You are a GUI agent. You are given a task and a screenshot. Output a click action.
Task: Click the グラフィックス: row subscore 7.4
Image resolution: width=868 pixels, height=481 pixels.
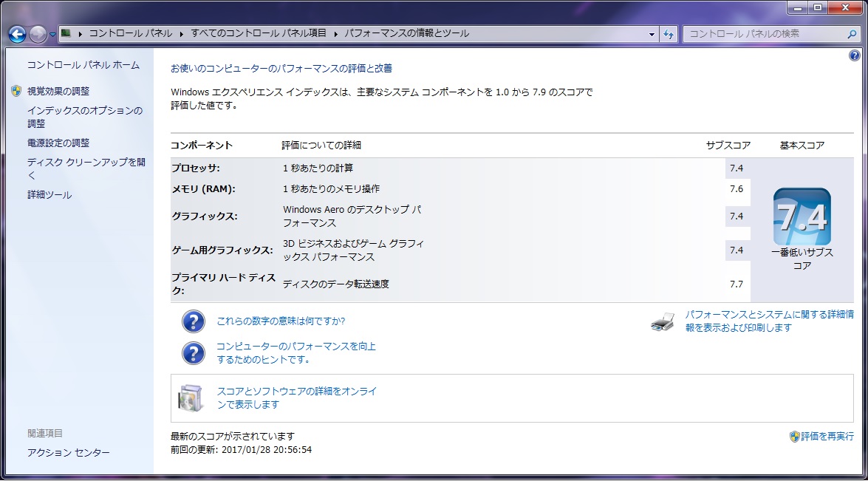(x=737, y=216)
